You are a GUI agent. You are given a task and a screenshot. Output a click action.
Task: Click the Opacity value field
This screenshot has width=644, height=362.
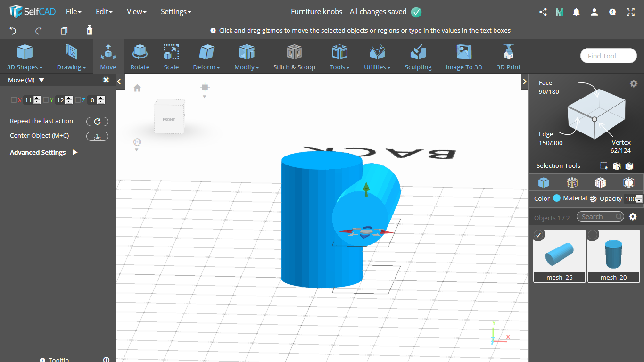[x=630, y=199]
